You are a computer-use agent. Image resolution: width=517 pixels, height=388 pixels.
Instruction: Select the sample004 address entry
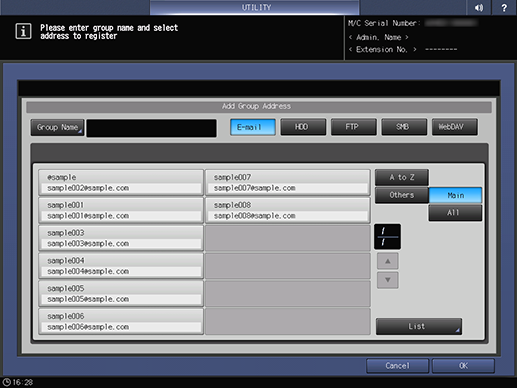pos(121,266)
